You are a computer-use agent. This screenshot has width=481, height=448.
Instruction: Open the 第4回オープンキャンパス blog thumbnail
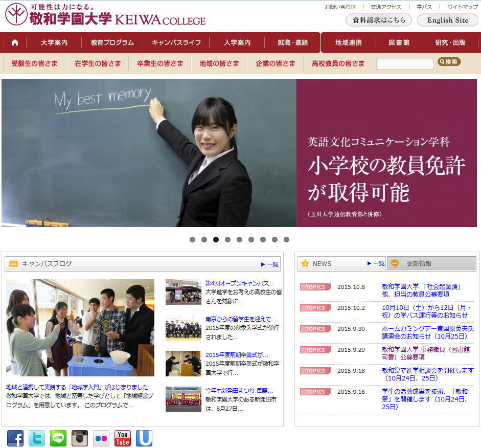(183, 292)
